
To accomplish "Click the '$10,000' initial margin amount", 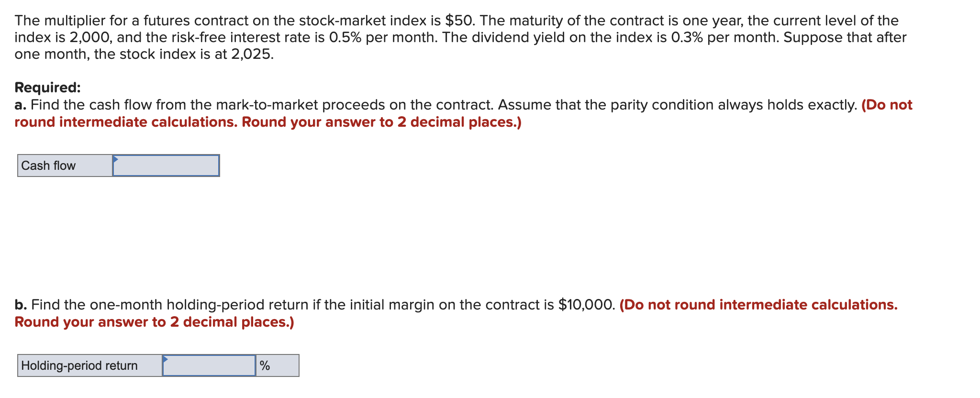I will (x=586, y=305).
